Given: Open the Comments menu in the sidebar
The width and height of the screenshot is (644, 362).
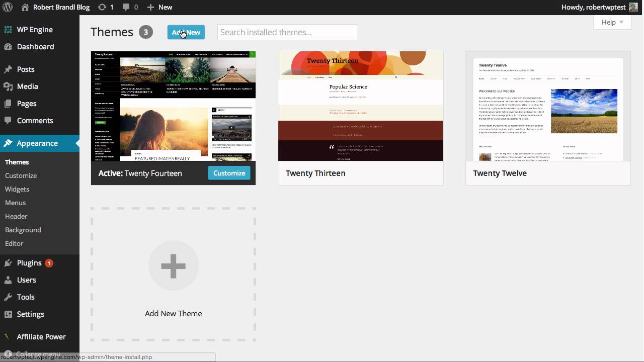Looking at the screenshot, I should [40, 121].
